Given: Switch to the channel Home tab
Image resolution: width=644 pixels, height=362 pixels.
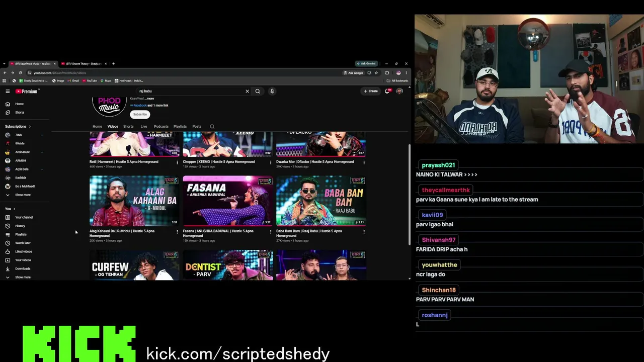Looking at the screenshot, I should [97, 127].
